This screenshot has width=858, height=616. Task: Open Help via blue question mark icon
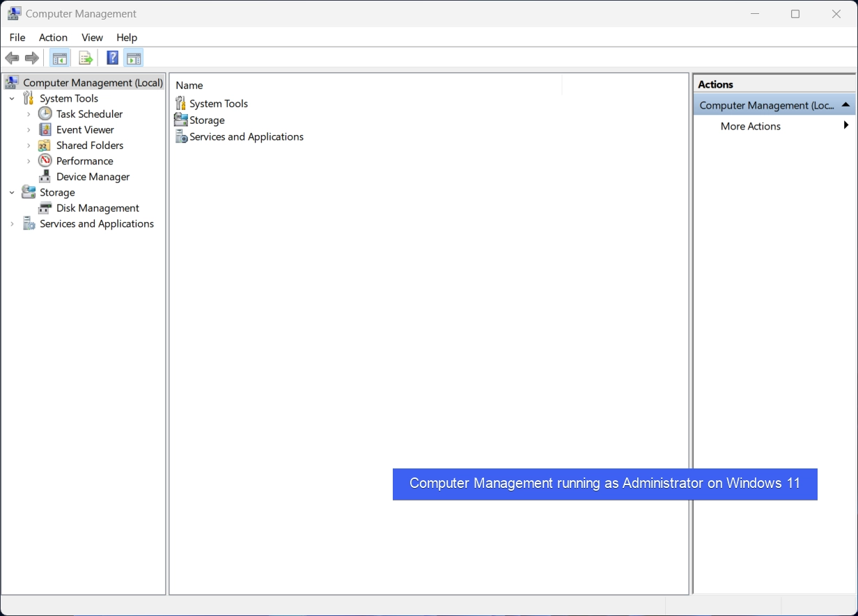pos(112,58)
